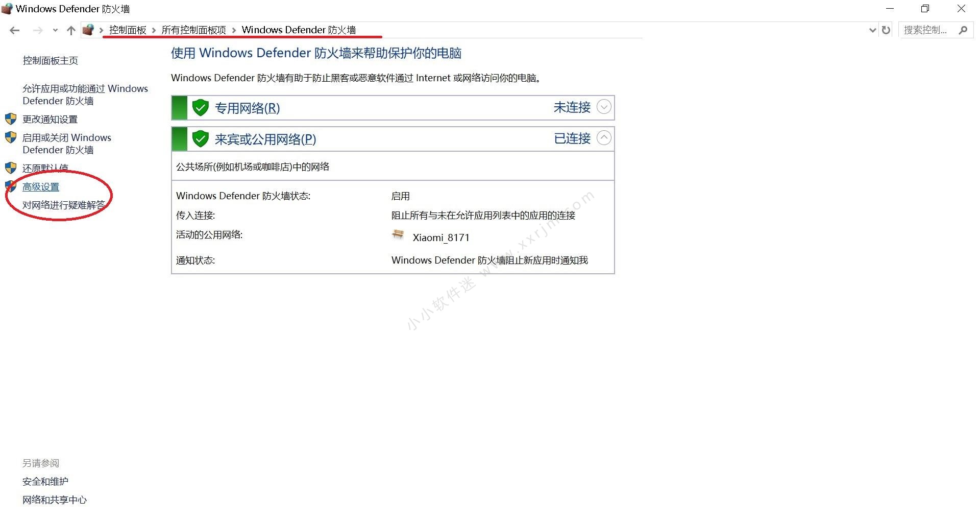Click the window title bar firewall icon

[7, 9]
